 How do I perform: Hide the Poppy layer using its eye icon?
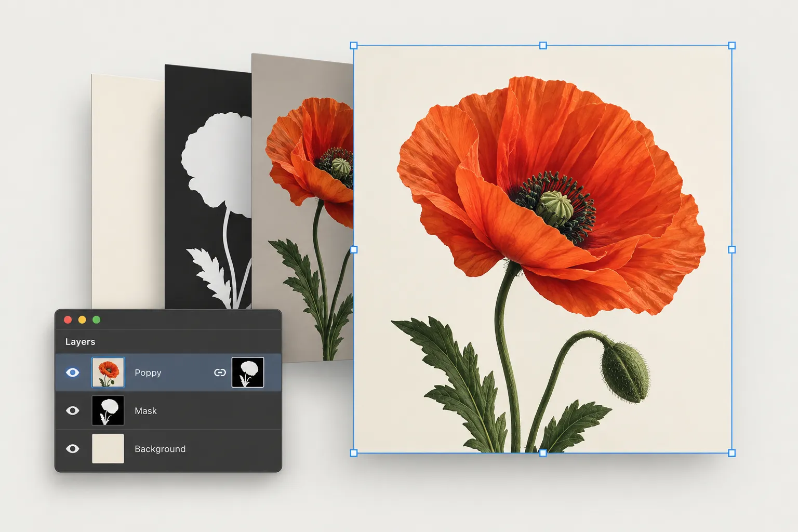[x=73, y=373]
